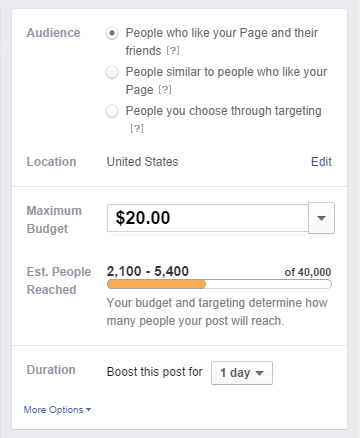Select "People you choose through targeting" radio option

[112, 111]
